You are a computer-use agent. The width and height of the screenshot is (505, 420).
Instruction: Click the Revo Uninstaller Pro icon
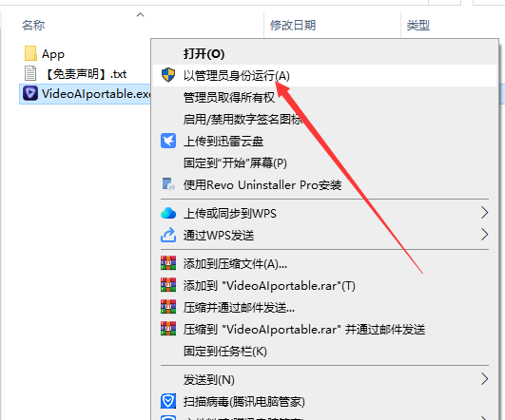coord(168,184)
